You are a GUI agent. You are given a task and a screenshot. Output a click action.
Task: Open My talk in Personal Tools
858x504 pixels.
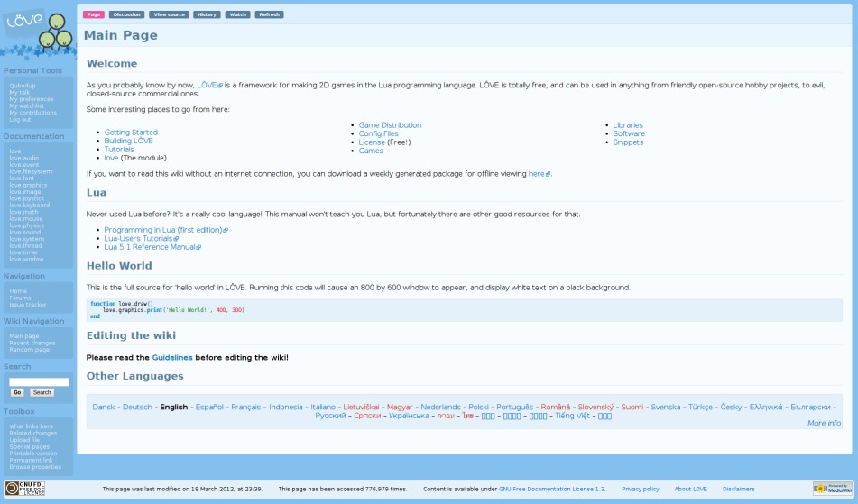pyautogui.click(x=20, y=92)
